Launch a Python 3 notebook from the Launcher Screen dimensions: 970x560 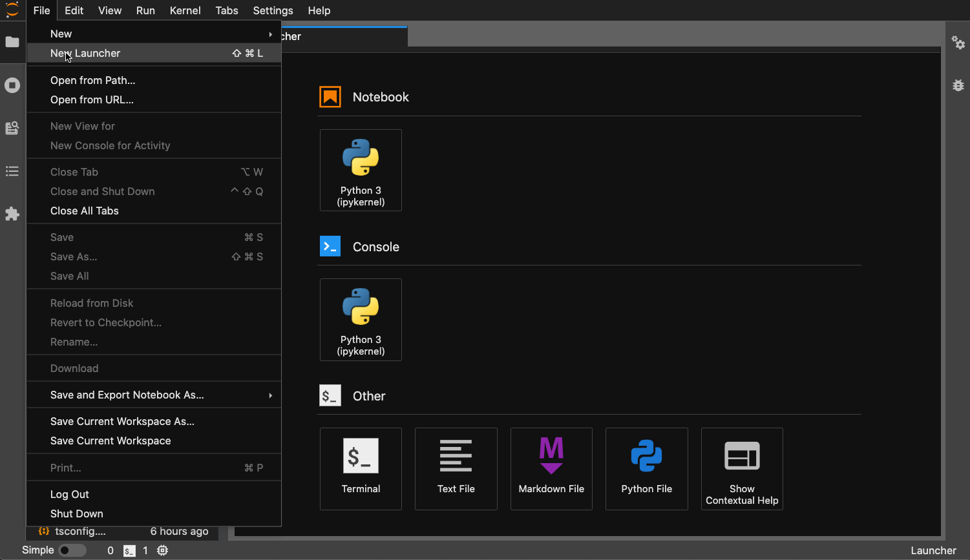click(x=361, y=170)
